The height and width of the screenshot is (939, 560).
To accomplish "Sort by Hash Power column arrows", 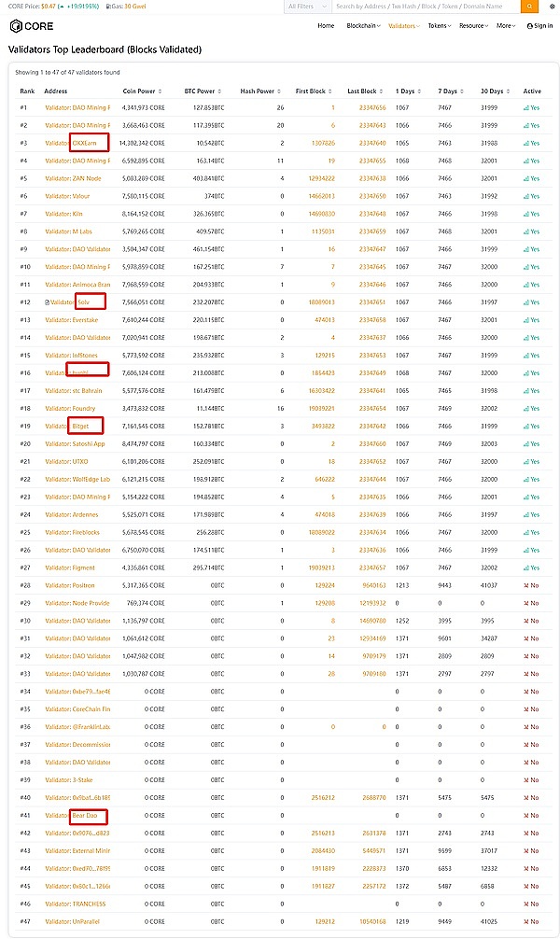I will pyautogui.click(x=278, y=91).
